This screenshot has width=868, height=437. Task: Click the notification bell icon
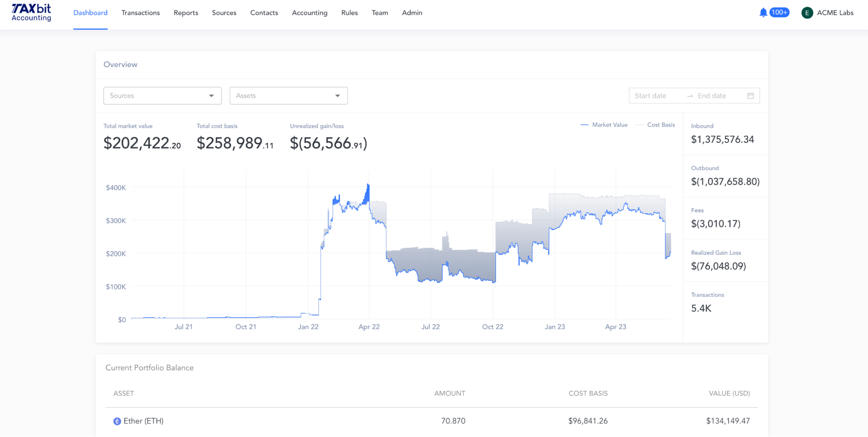763,13
